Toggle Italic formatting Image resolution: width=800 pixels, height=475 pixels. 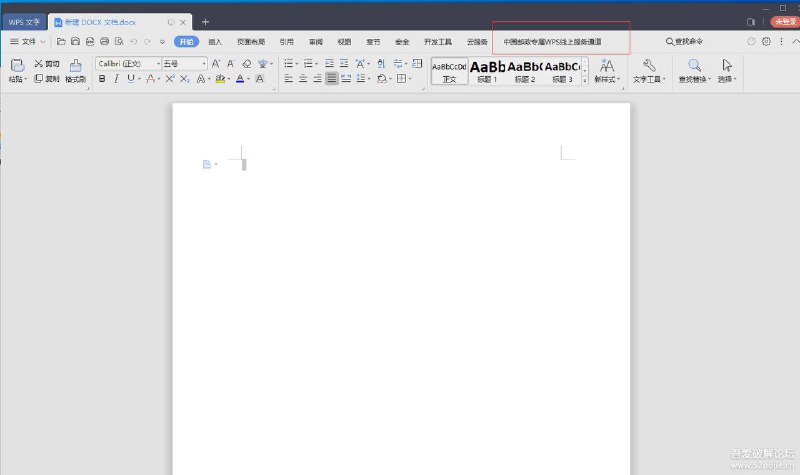(x=116, y=78)
